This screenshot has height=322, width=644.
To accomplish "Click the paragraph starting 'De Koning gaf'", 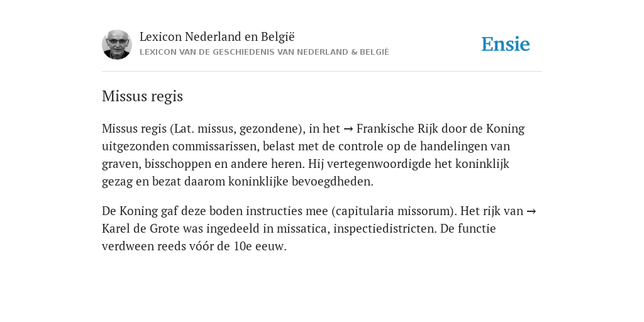I will (x=319, y=228).
